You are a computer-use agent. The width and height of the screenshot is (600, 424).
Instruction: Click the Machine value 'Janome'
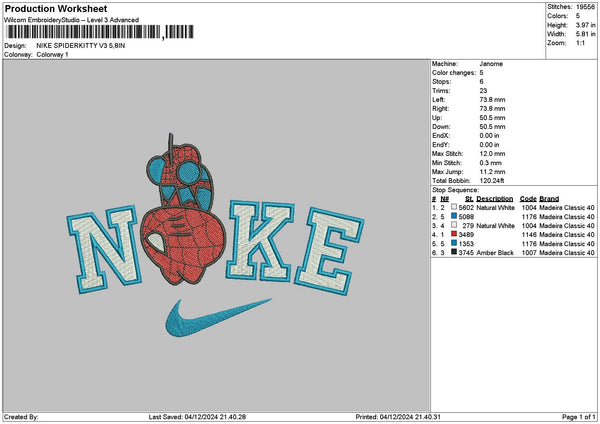tap(491, 64)
